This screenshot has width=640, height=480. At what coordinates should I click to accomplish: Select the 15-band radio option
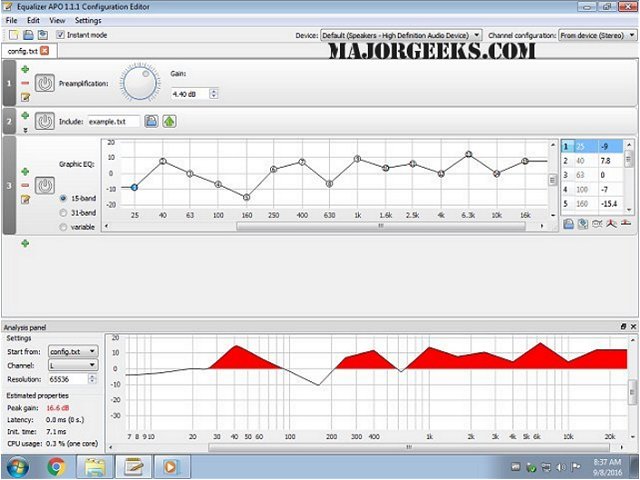pyautogui.click(x=63, y=198)
